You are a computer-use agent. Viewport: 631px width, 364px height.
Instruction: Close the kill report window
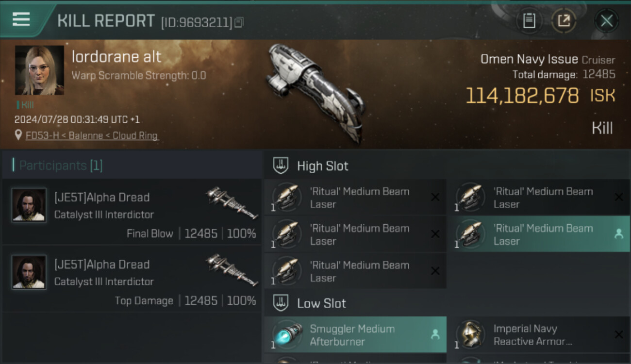click(x=606, y=21)
